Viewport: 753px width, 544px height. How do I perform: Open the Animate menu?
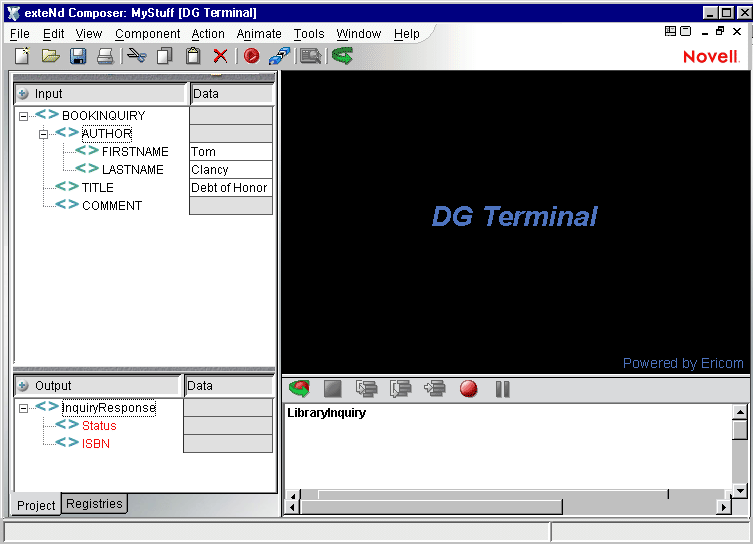[259, 34]
